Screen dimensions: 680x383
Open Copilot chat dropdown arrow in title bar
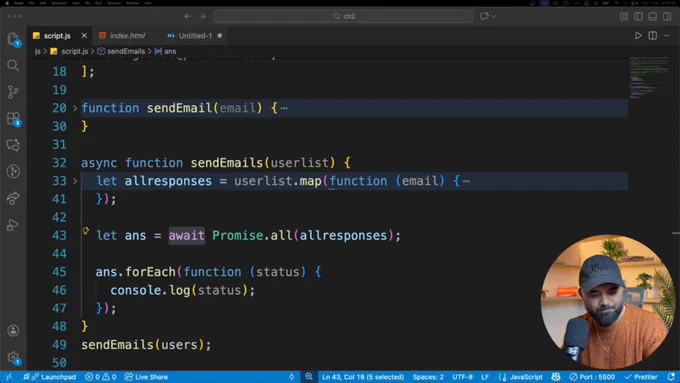(x=494, y=16)
